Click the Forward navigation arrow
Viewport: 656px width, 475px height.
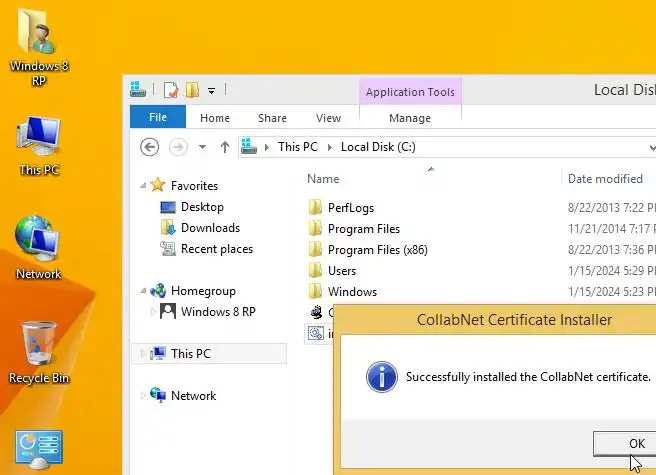(178, 147)
